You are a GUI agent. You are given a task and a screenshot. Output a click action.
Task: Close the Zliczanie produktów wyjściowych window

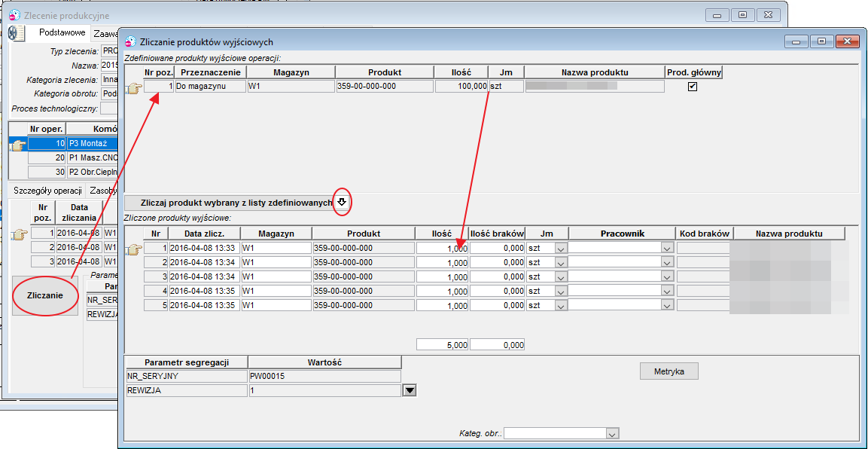point(847,41)
